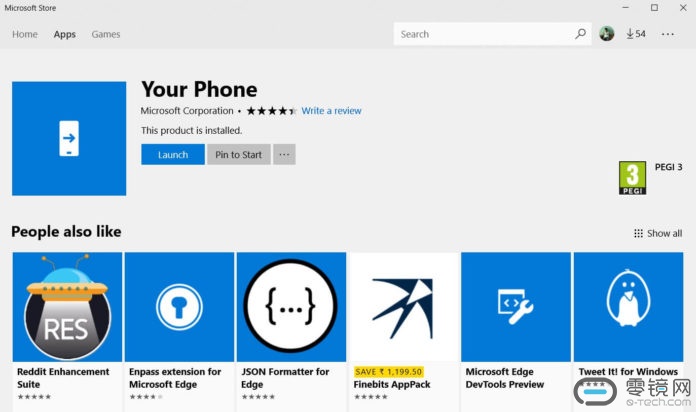Viewport: 696px width, 412px height.
Task: Click the Pin to Start button
Action: (238, 154)
